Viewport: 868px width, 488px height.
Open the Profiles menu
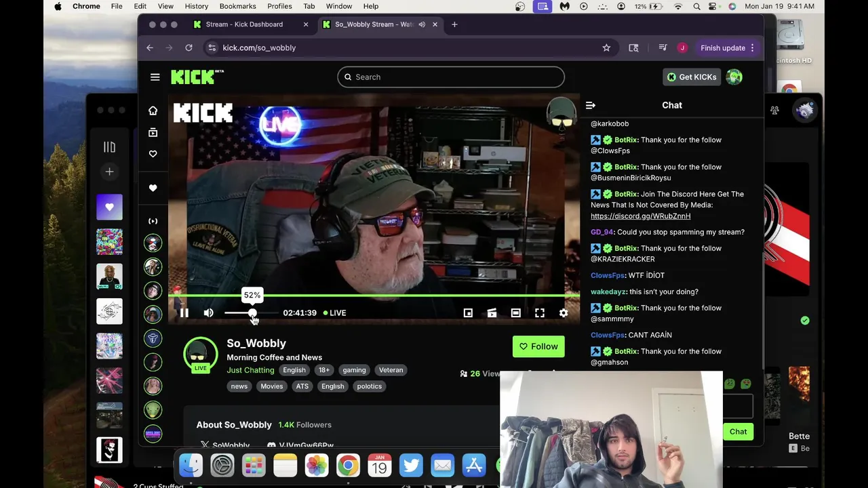[x=279, y=6]
